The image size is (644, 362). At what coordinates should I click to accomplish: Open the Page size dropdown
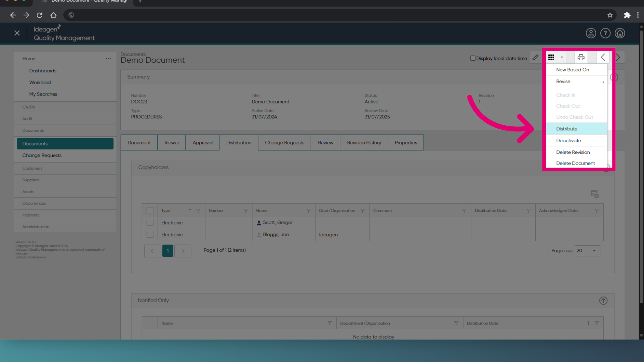point(587,251)
